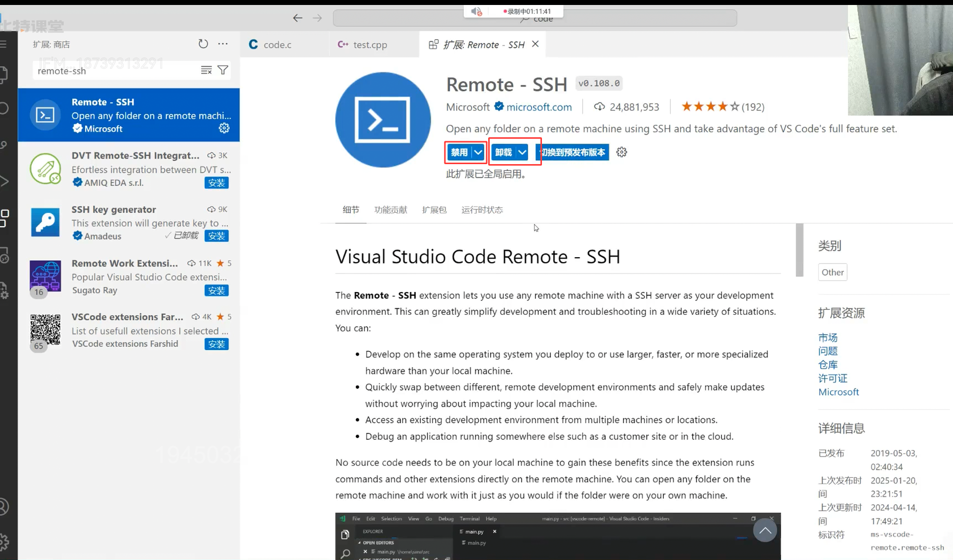Open the settings gear beside pre-release button
The image size is (953, 560).
click(622, 152)
